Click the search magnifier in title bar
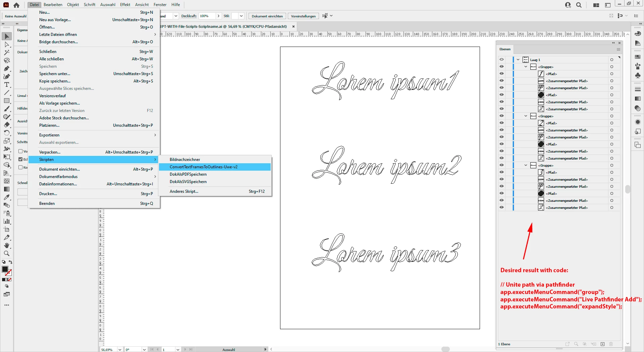Image resolution: width=644 pixels, height=352 pixels. coord(579,5)
